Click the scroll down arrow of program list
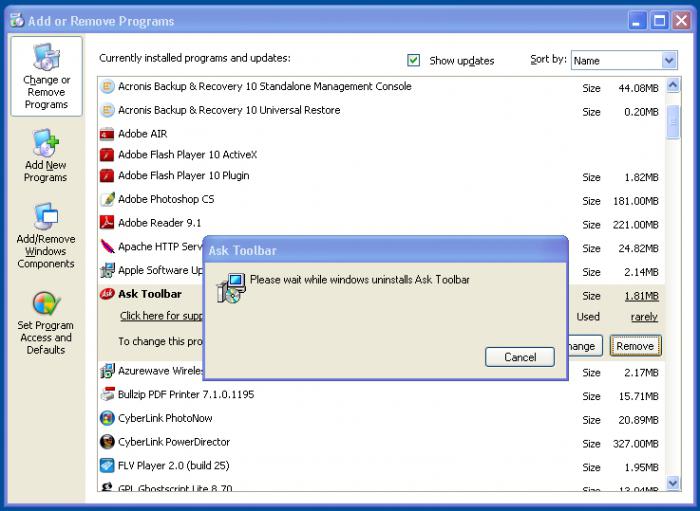The image size is (700, 511). [x=673, y=482]
